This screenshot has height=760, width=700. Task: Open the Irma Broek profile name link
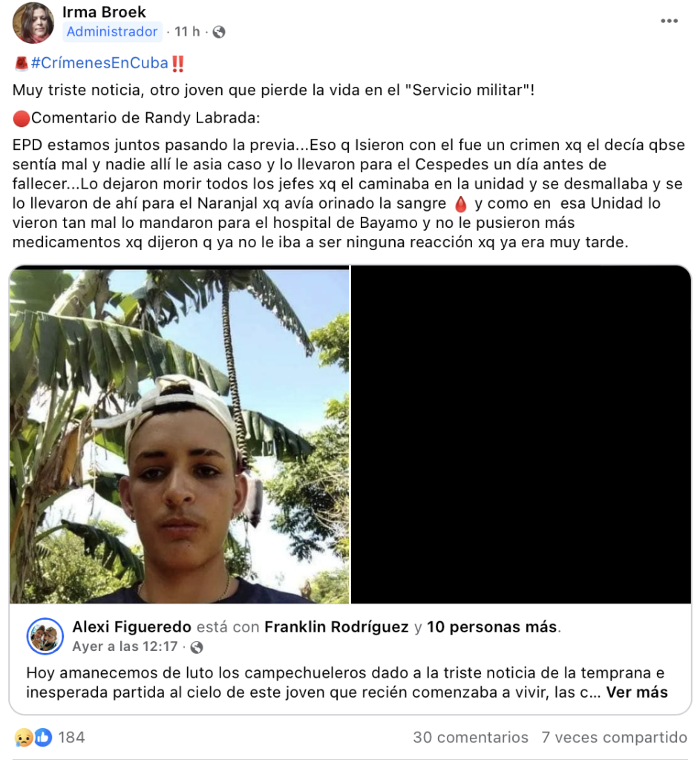(x=104, y=12)
